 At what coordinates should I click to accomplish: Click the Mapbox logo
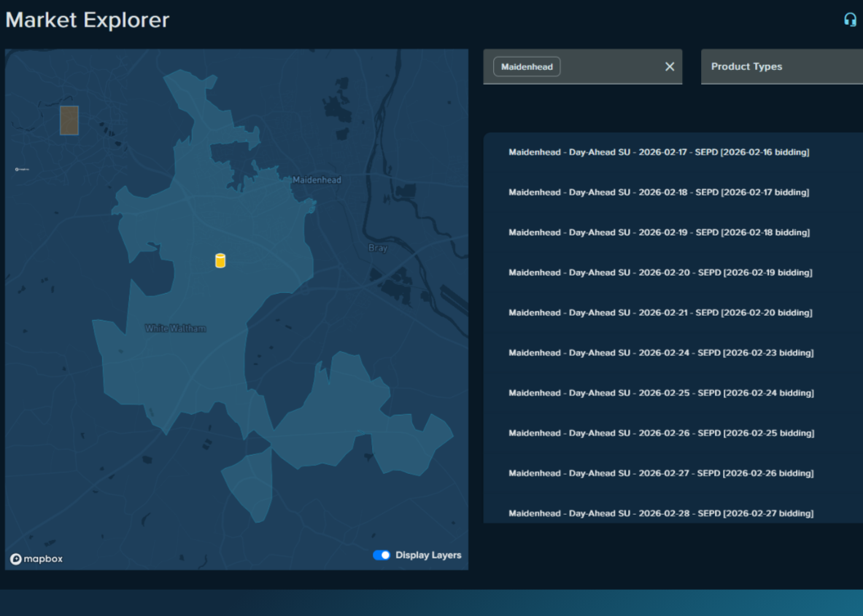click(36, 559)
